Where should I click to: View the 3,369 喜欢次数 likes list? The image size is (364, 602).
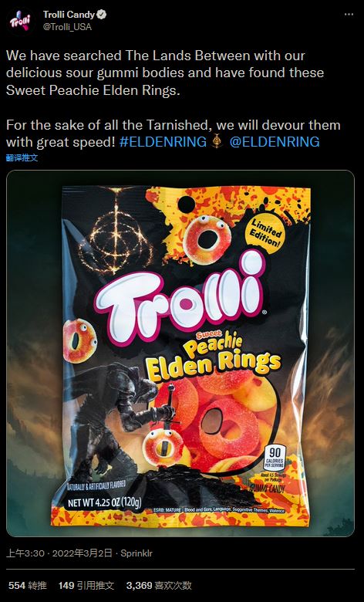pyautogui.click(x=159, y=586)
